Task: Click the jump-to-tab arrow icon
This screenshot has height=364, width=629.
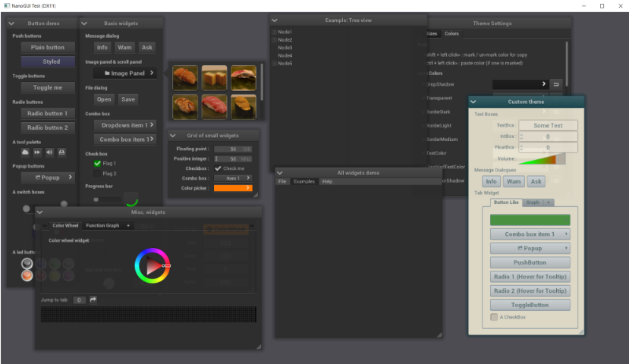Action: coord(93,300)
